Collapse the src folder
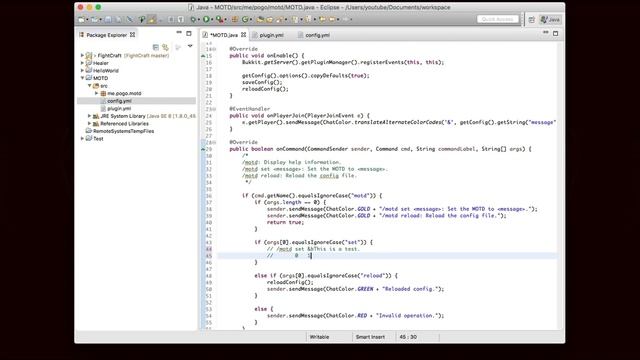Image resolution: width=640 pixels, height=360 pixels. pyautogui.click(x=89, y=86)
